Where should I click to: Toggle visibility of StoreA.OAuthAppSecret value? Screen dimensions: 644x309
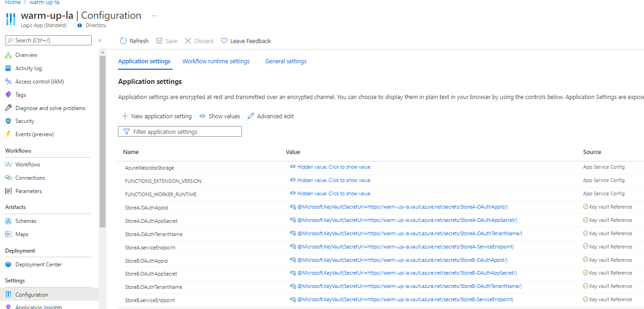292,220
